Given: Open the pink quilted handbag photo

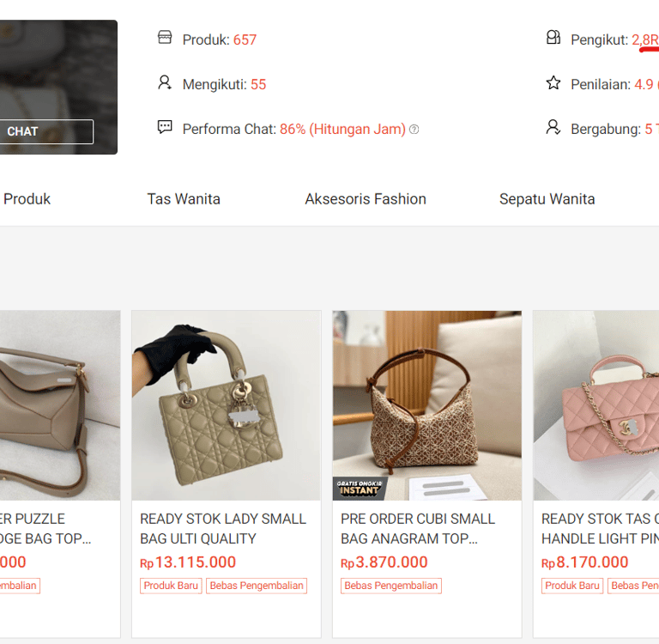Looking at the screenshot, I should click(x=596, y=405).
